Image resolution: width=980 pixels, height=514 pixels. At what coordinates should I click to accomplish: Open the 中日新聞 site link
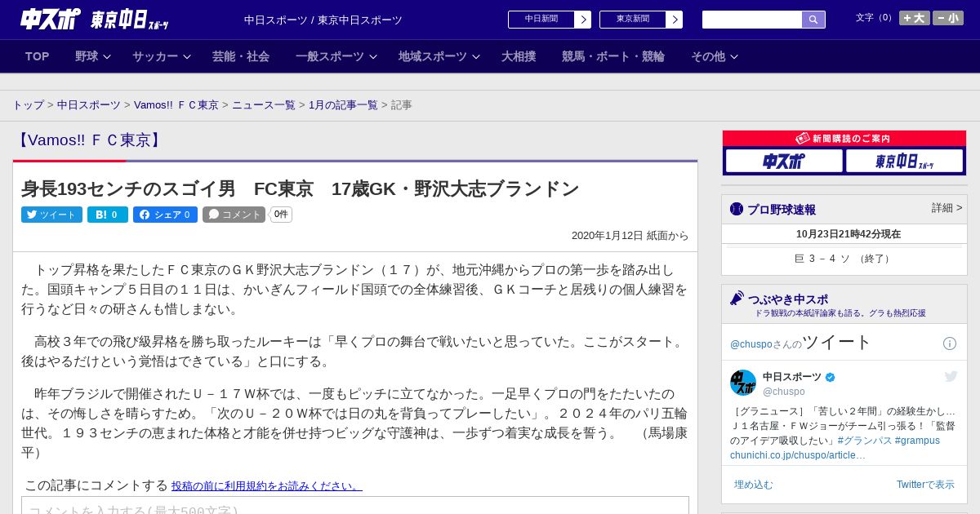(550, 20)
